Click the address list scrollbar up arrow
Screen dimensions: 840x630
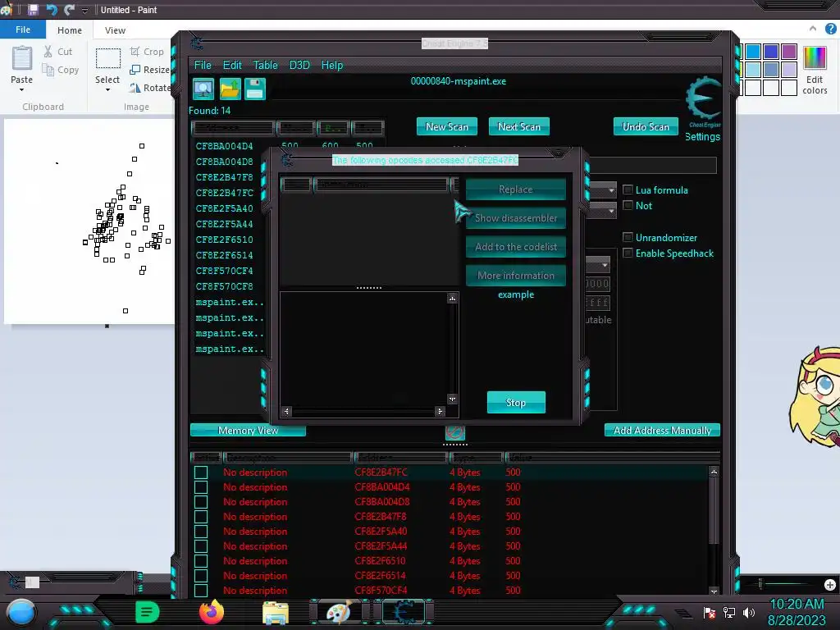[714, 472]
